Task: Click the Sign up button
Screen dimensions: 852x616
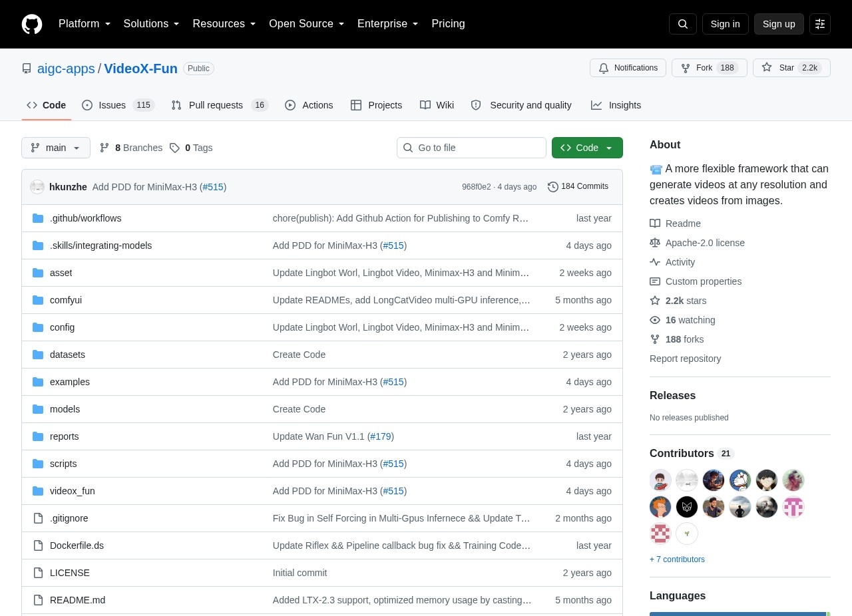Action: (779, 24)
